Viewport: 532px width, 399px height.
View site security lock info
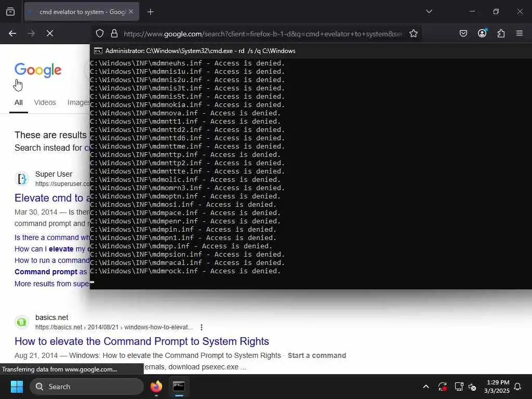(114, 33)
